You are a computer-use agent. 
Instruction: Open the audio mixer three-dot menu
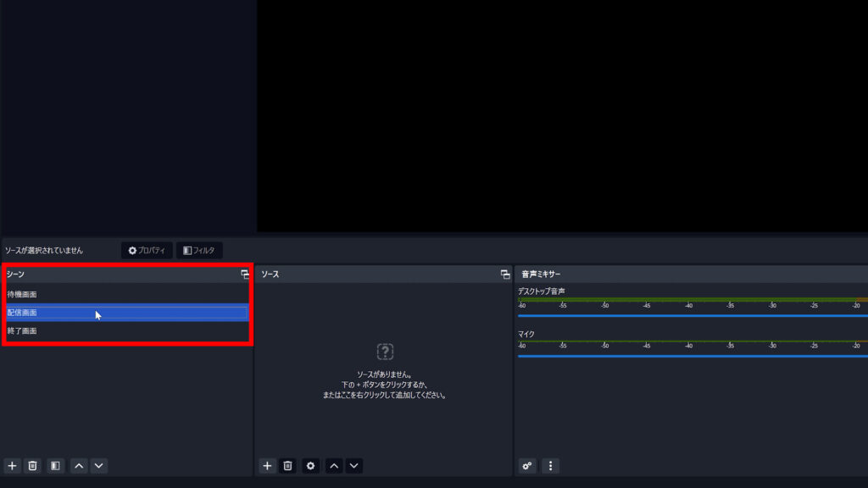pyautogui.click(x=551, y=466)
